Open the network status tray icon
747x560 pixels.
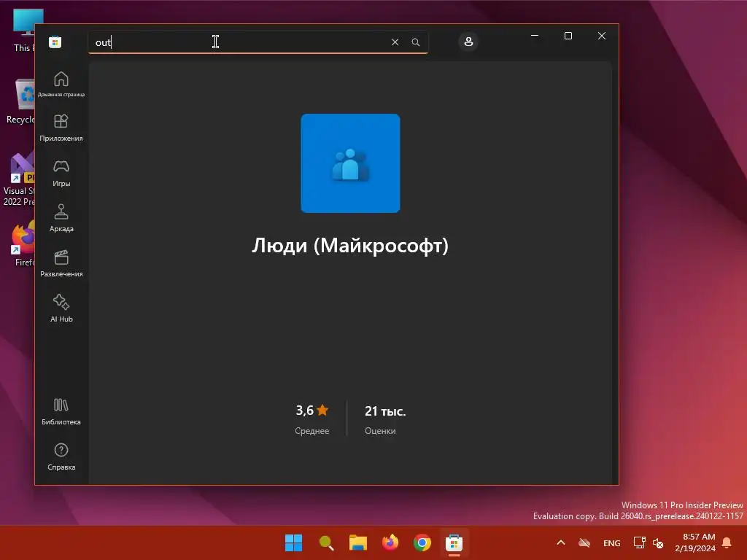(x=639, y=542)
